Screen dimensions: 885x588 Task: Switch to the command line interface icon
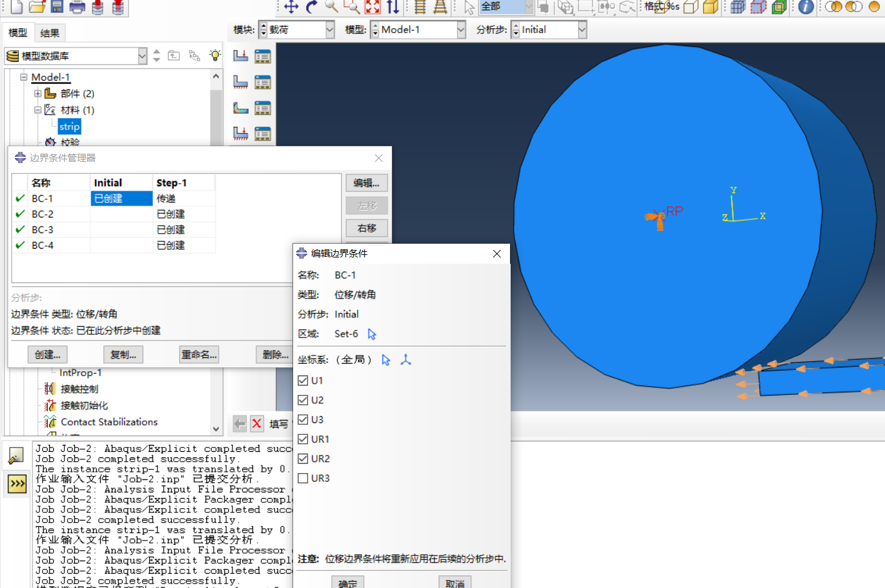(17, 484)
